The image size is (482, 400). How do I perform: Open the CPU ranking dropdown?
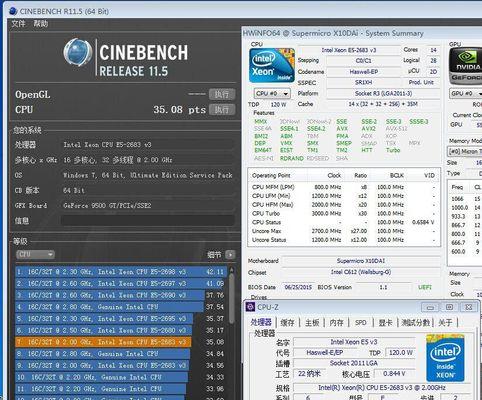(35, 255)
